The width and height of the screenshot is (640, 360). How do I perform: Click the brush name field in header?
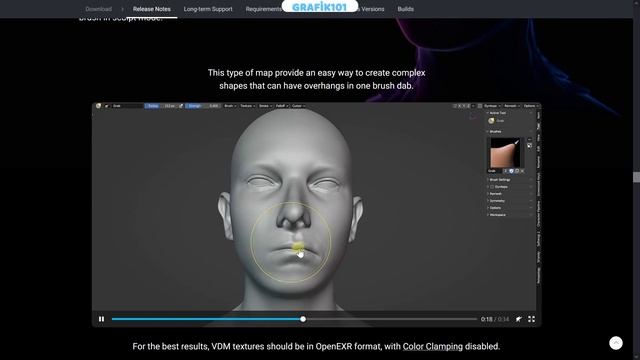click(x=127, y=106)
